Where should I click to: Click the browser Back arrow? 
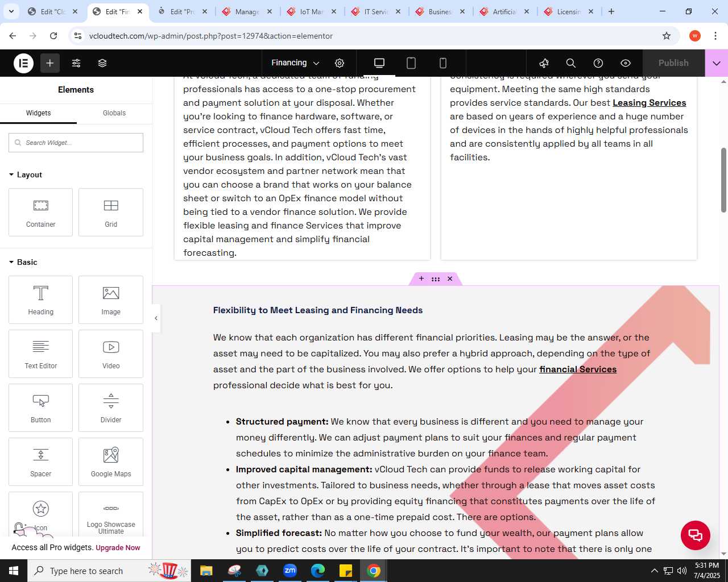(13, 36)
